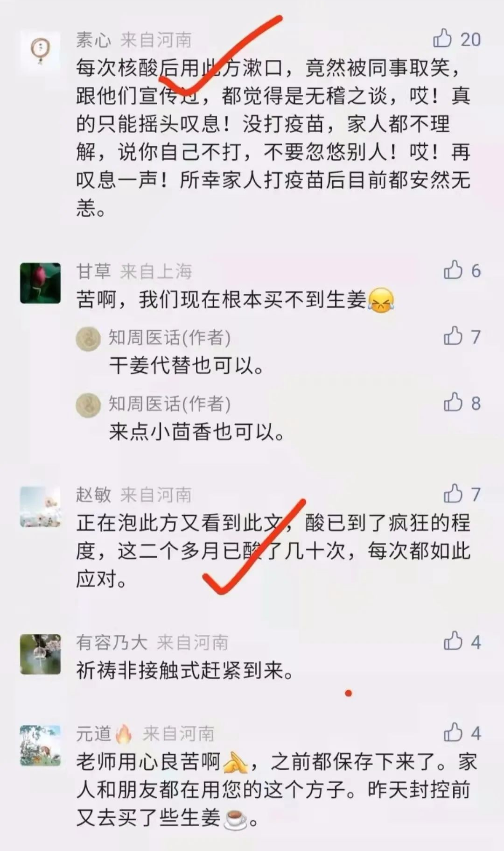Viewport: 504px width, 851px height.
Task: Like 元道's comment
Action: tap(453, 732)
